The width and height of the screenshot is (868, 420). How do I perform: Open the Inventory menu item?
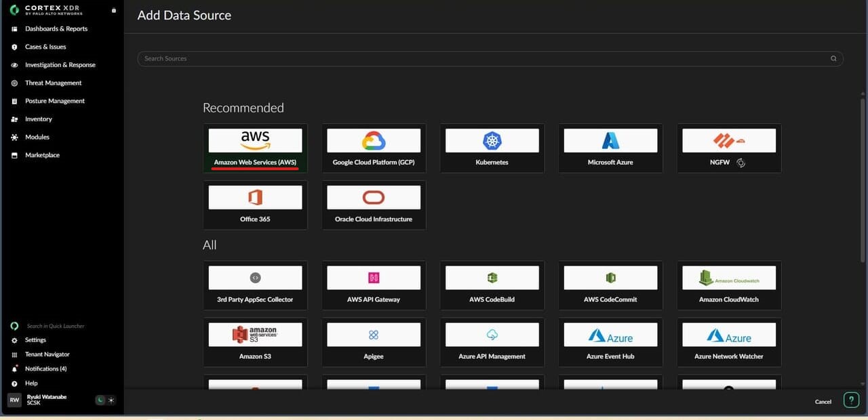tap(38, 119)
